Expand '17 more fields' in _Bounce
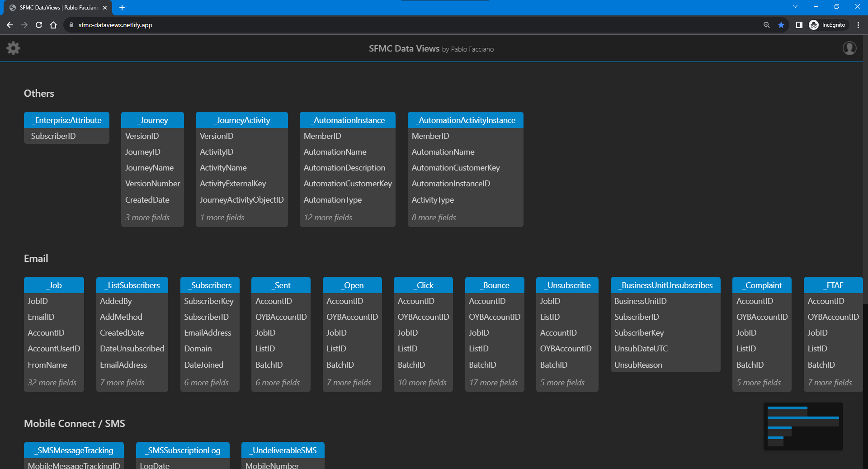The width and height of the screenshot is (868, 469). click(493, 383)
